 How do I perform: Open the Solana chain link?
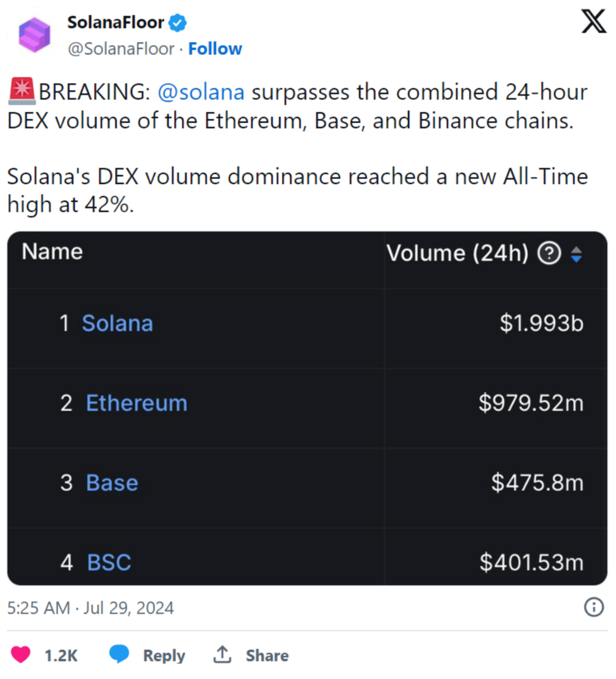tap(117, 323)
